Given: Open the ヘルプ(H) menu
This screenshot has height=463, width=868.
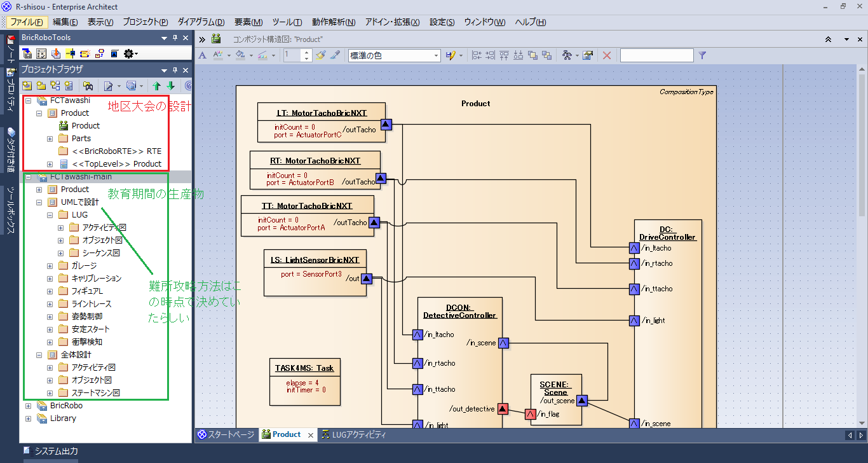Looking at the screenshot, I should coord(531,22).
